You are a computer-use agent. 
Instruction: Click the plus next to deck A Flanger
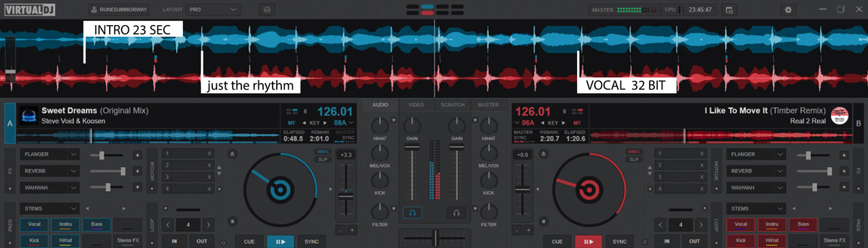click(x=138, y=155)
